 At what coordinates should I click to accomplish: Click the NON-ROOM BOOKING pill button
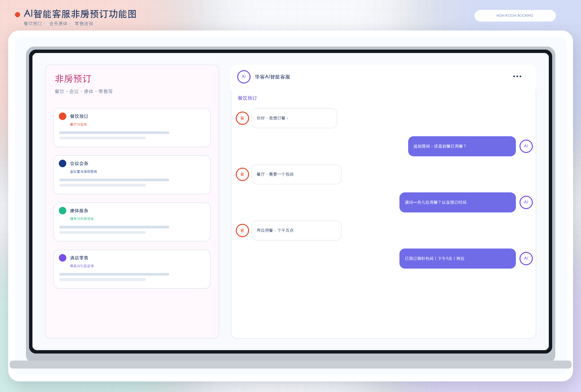point(515,15)
